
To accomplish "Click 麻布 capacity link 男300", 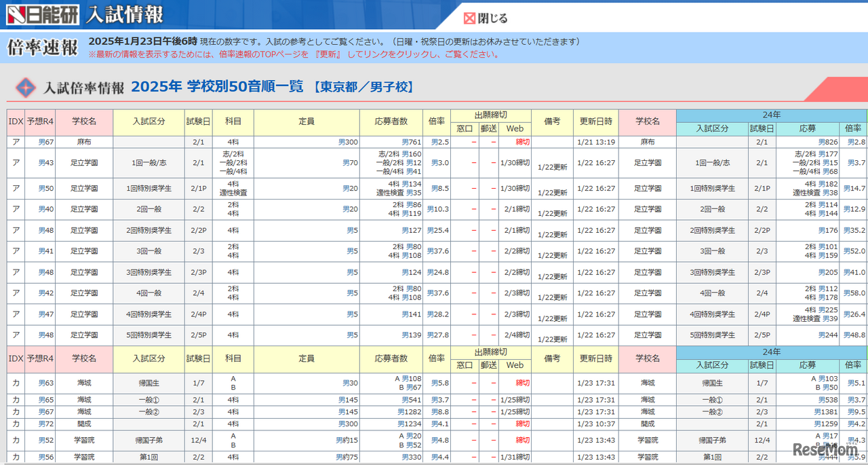I will point(348,142).
